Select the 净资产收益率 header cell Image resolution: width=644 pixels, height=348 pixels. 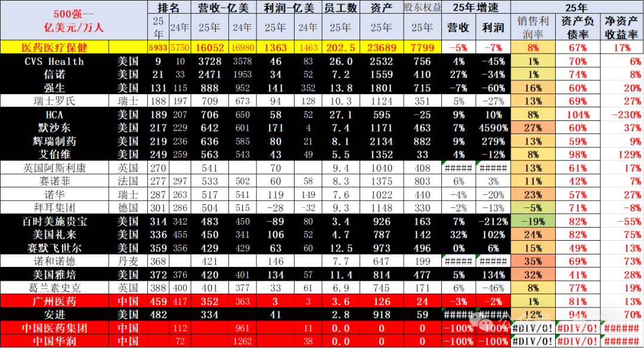coord(621,27)
